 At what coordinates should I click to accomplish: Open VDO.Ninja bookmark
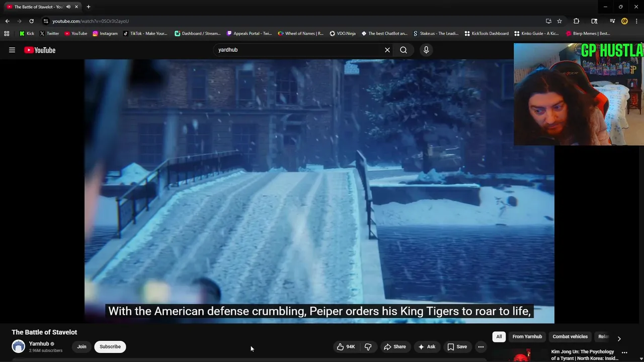click(343, 34)
